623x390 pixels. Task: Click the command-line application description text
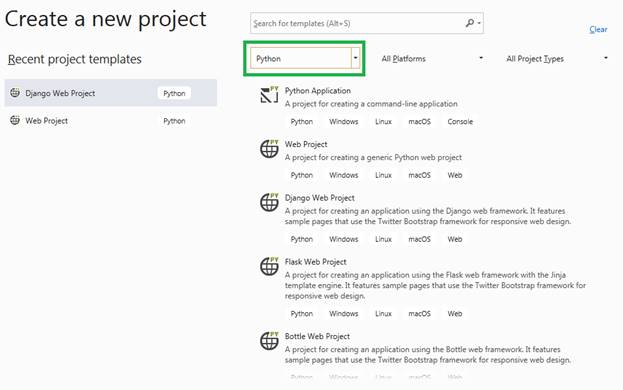point(371,104)
